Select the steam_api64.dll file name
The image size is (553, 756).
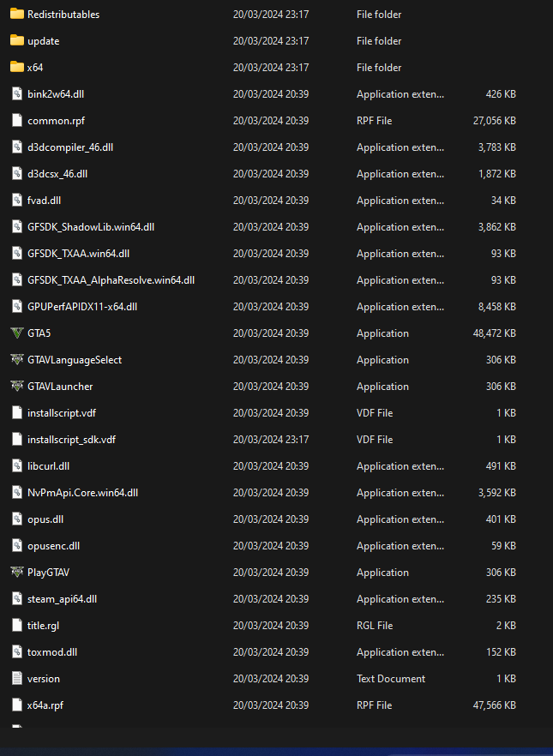tap(63, 599)
